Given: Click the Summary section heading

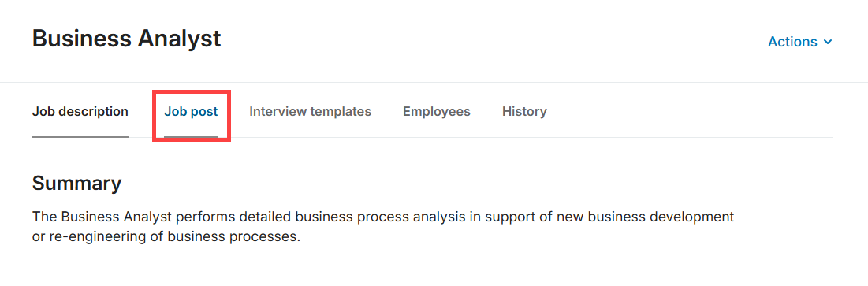Looking at the screenshot, I should 77,183.
